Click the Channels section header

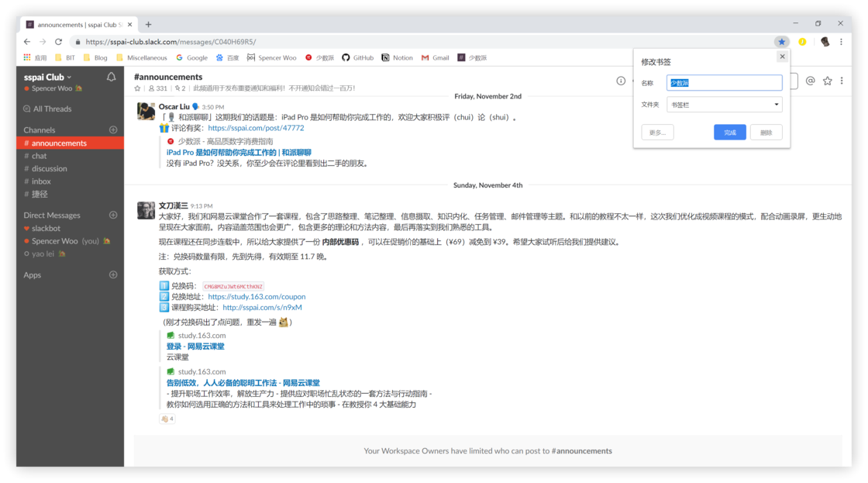tap(40, 129)
